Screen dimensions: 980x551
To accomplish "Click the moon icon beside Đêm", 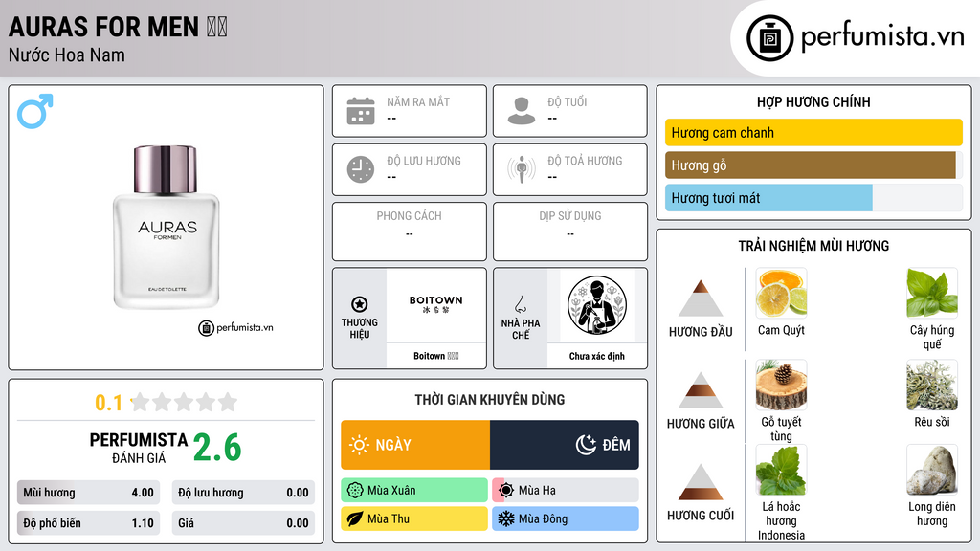I will 586,445.
